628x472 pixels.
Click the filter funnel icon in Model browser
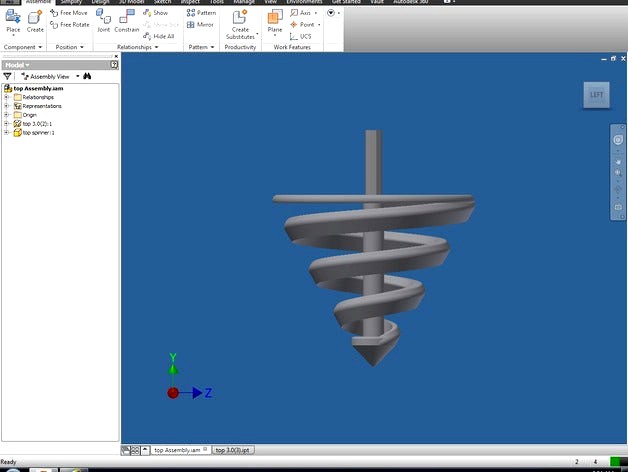point(8,76)
